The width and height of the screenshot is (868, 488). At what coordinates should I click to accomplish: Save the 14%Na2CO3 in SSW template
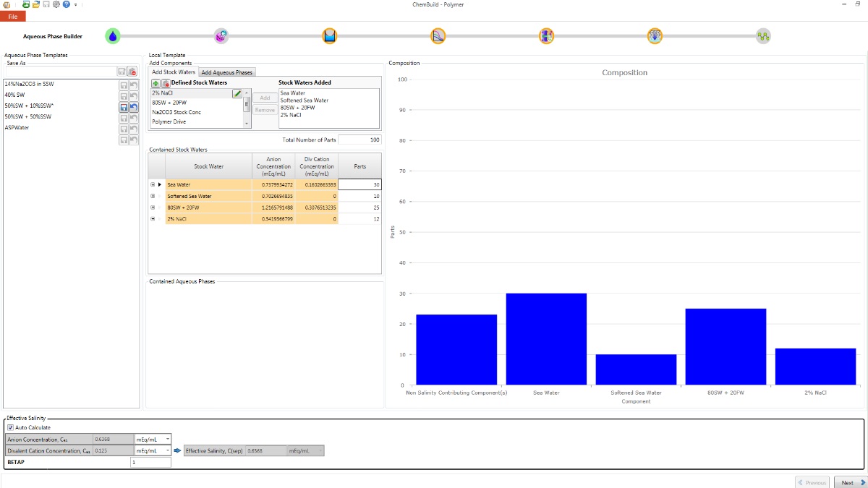tap(124, 85)
